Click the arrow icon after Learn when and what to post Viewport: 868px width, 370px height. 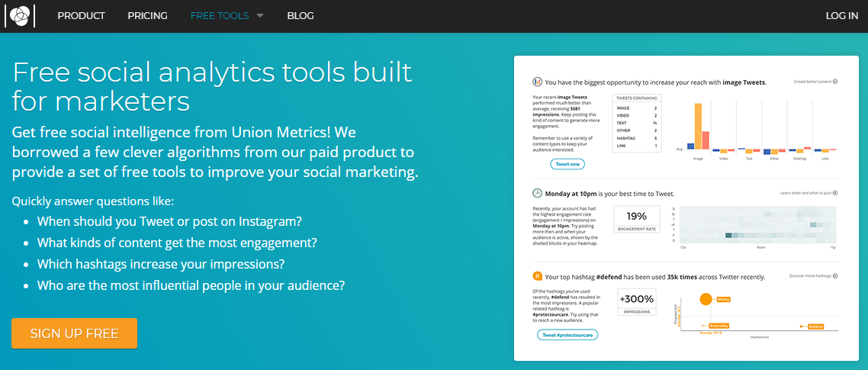835,193
